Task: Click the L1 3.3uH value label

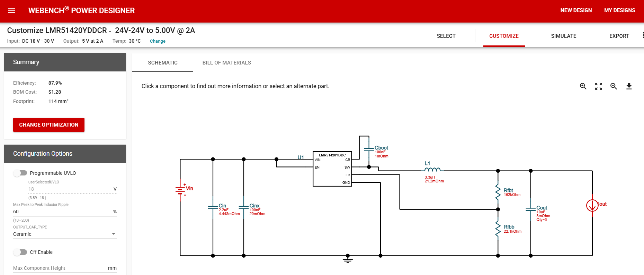Action: (430, 177)
